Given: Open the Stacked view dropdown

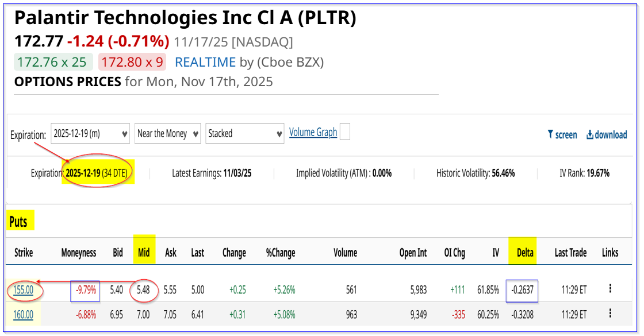Looking at the screenshot, I should [x=246, y=134].
